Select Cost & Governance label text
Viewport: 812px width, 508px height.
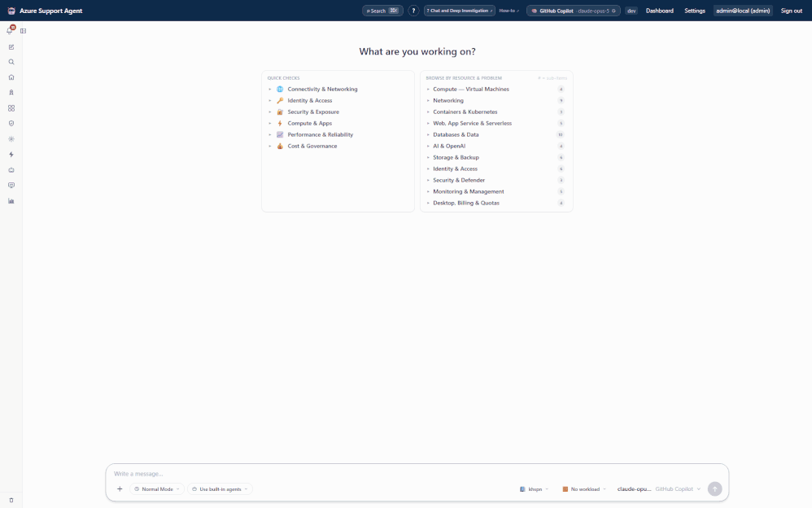coord(312,147)
